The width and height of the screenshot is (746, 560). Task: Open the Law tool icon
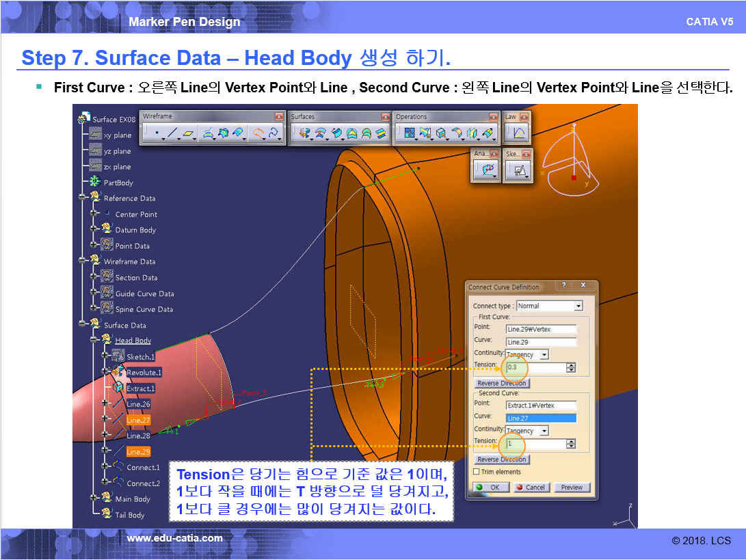(519, 133)
